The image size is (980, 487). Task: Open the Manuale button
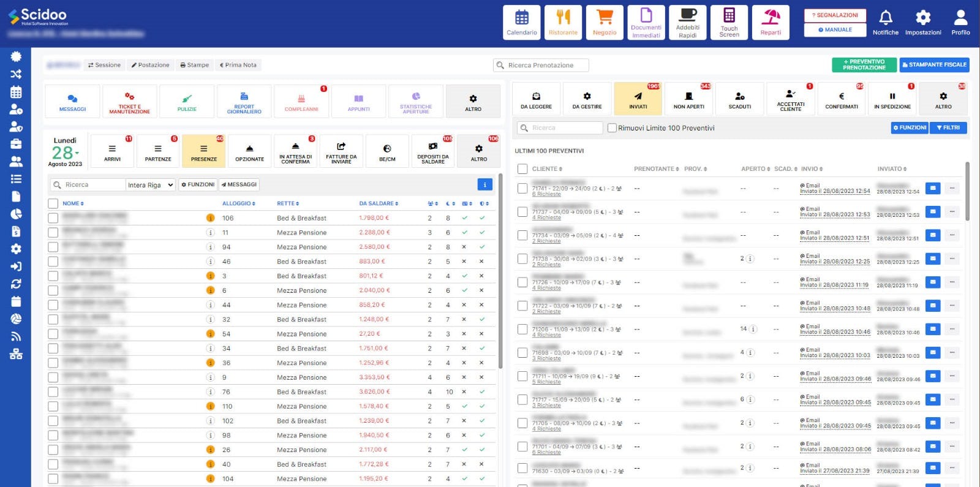point(835,30)
